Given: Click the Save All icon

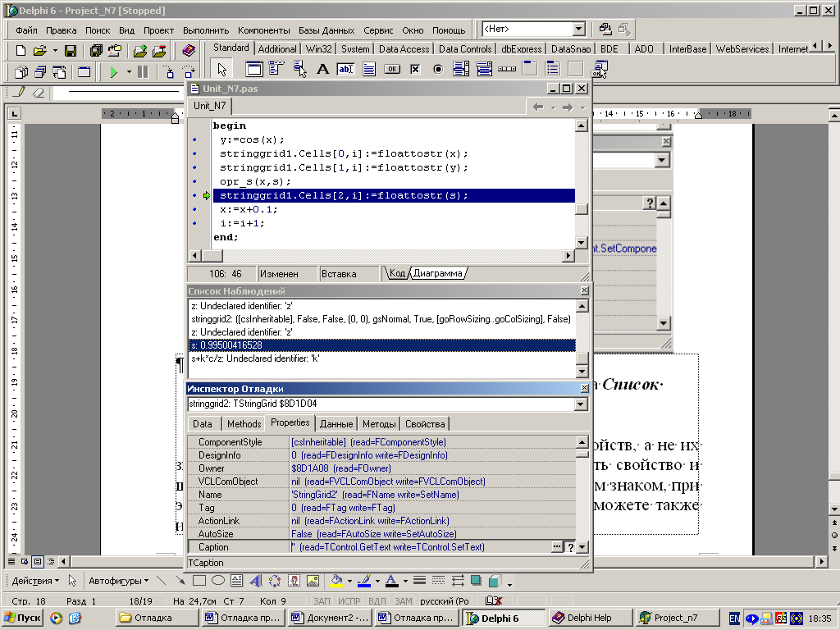Looking at the screenshot, I should [x=96, y=50].
